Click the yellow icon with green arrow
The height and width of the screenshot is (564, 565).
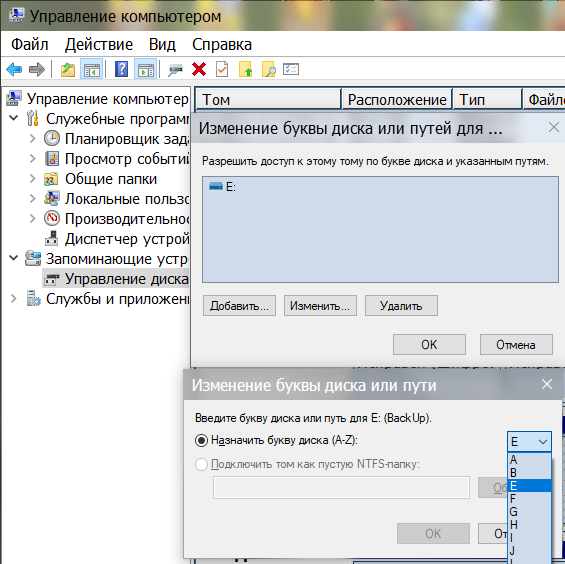[x=245, y=69]
